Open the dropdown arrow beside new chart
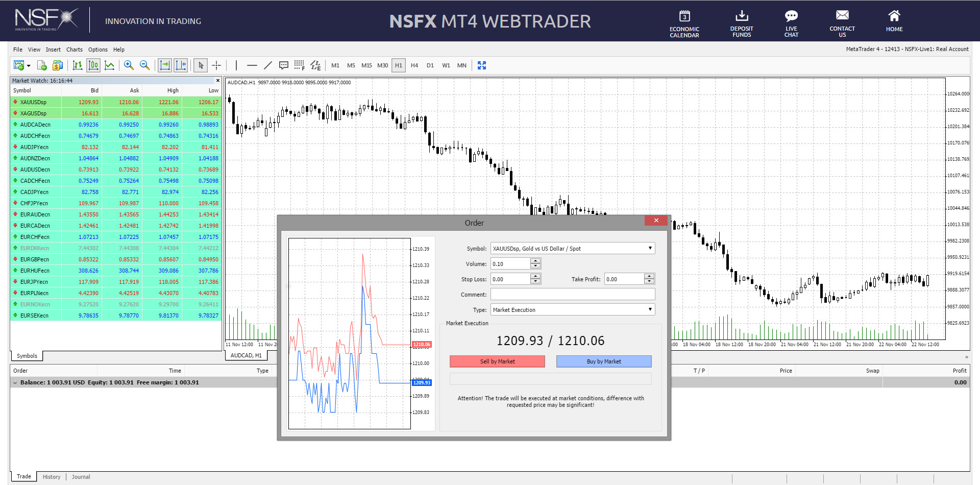Screen dimensions: 980x485 29,66
